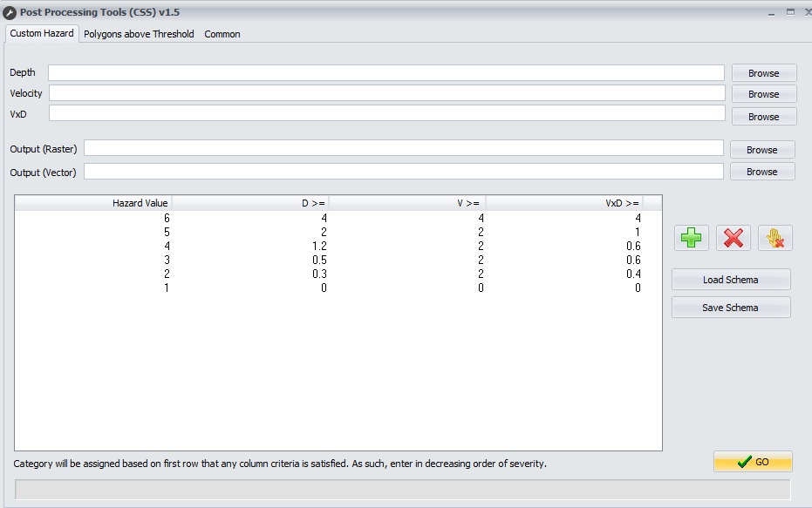Click the hand clear-all rows icon
The width and height of the screenshot is (812, 508).
774,238
